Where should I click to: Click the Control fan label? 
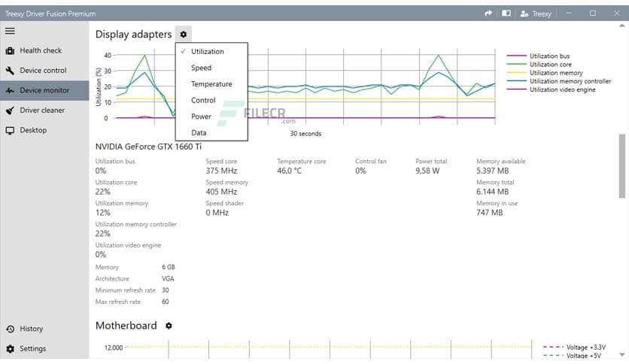[x=371, y=161]
